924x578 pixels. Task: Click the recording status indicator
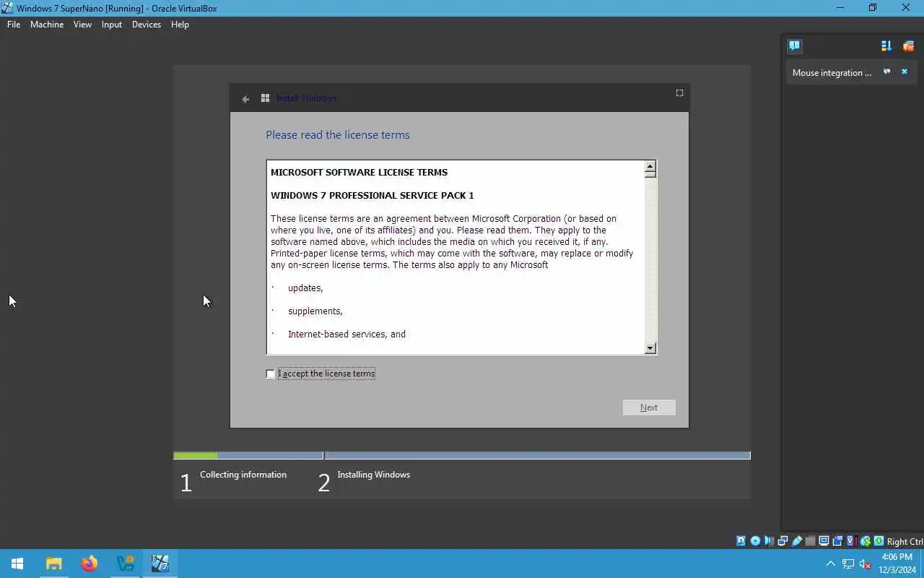coord(837,540)
